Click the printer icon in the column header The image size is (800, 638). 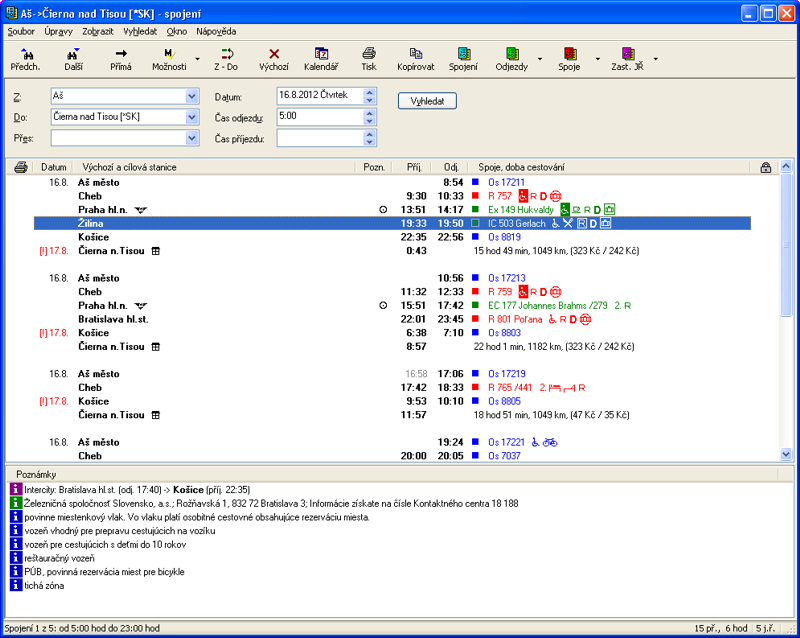21,167
